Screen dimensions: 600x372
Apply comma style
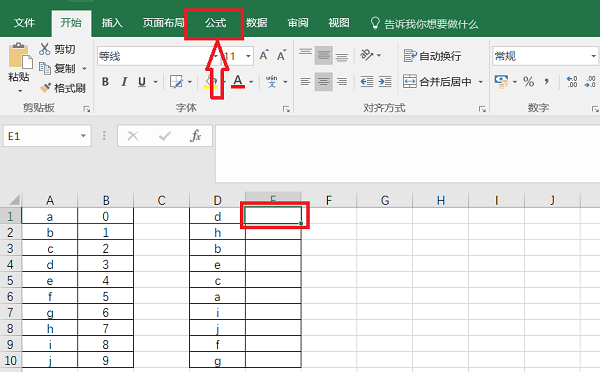(x=546, y=82)
